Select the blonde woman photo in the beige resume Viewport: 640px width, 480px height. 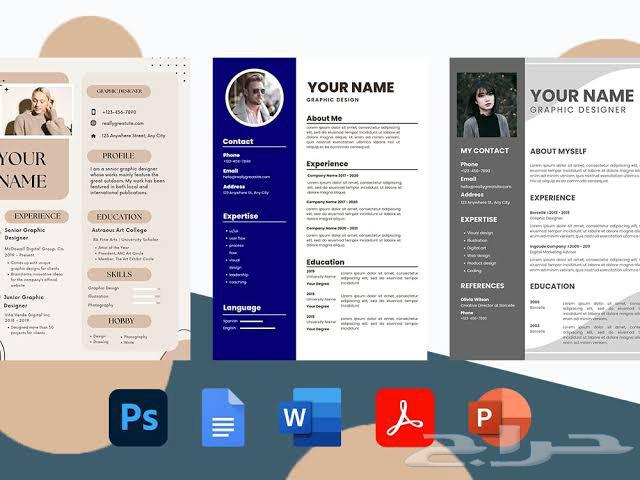point(37,111)
